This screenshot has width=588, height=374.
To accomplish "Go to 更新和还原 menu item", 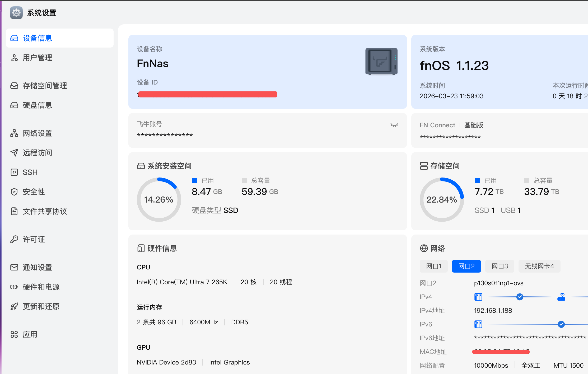I will (60, 306).
